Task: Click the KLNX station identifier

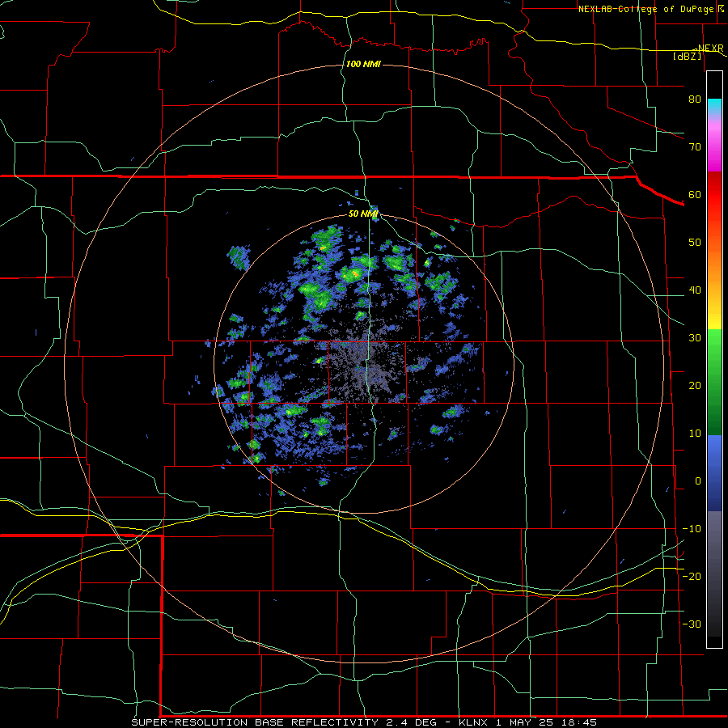Action: [472, 722]
